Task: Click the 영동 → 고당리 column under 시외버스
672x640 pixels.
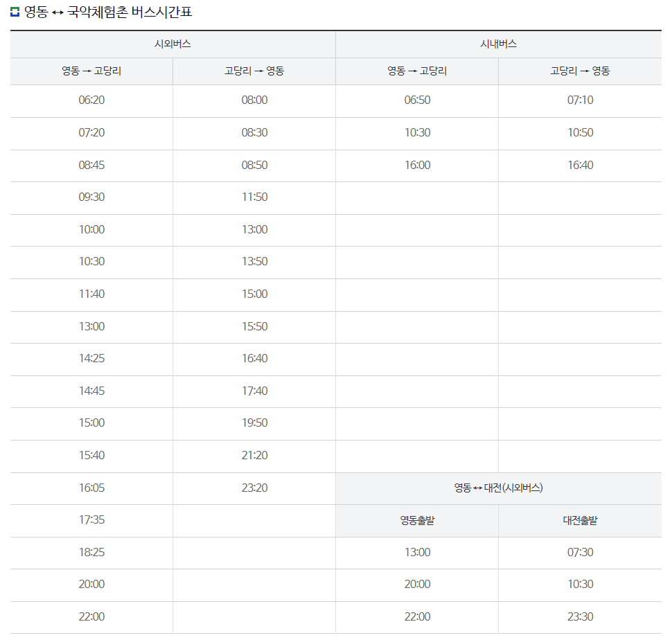Action: coord(89,71)
